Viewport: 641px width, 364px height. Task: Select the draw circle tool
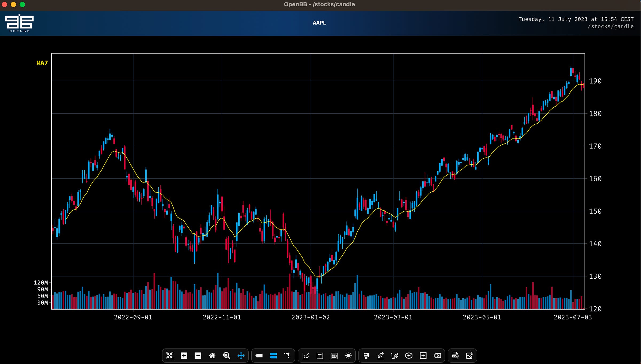[409, 355]
